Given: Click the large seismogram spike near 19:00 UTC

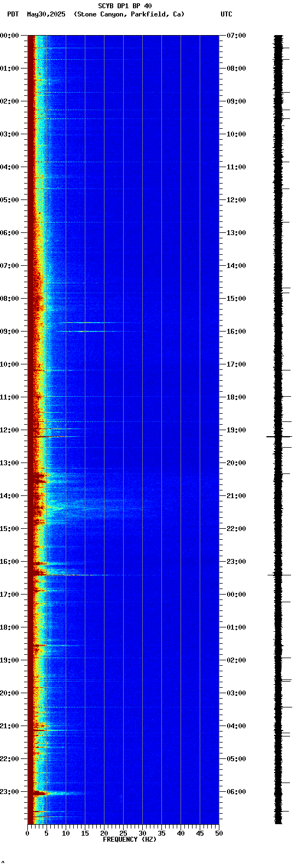Looking at the screenshot, I should 279,437.
